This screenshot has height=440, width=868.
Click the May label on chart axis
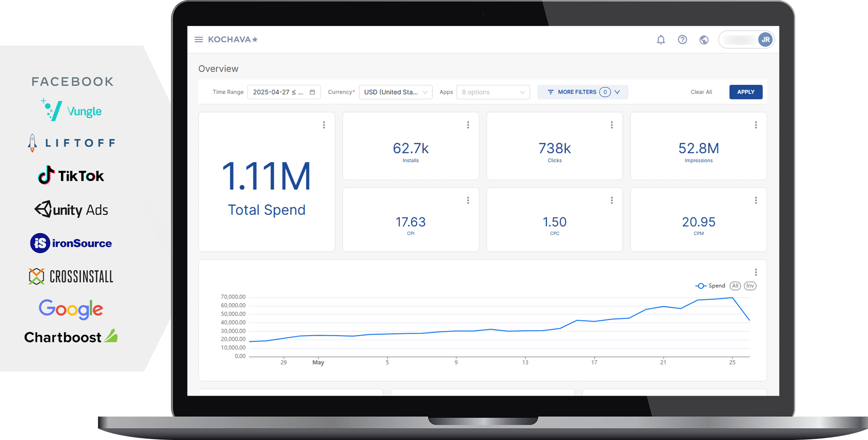(318, 362)
